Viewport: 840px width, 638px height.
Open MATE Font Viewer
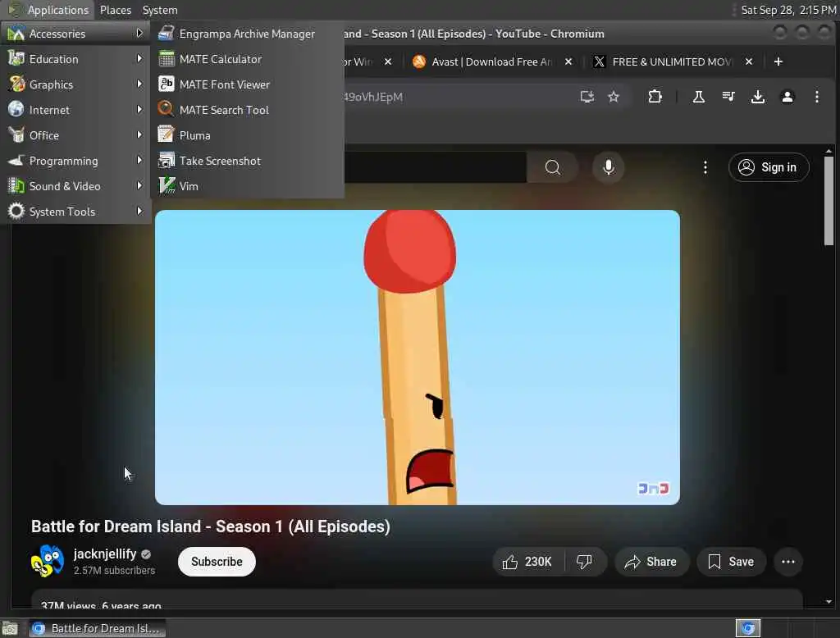[247, 84]
